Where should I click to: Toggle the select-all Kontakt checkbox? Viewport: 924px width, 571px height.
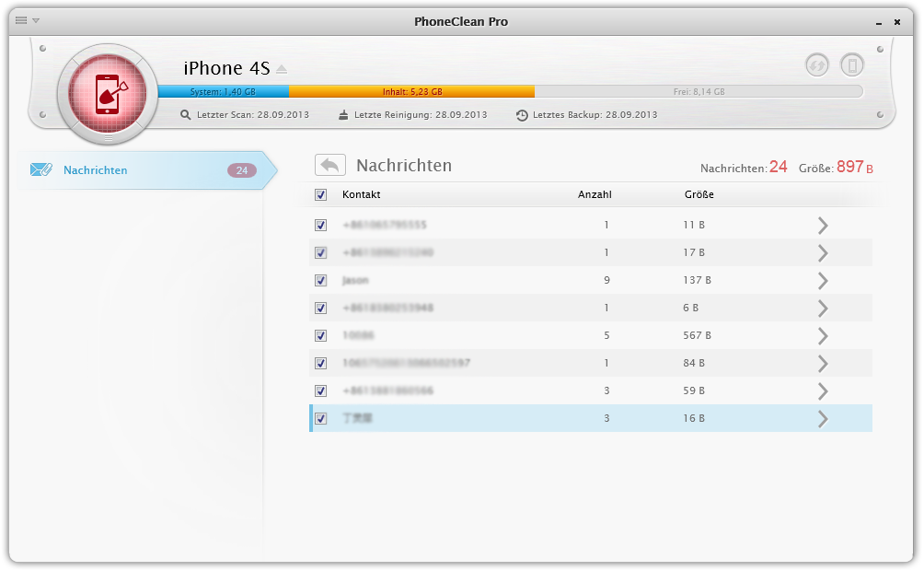[x=320, y=194]
